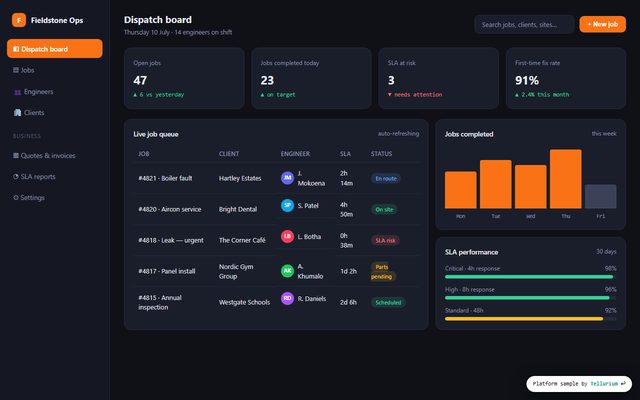Screen dimensions: 640x400
Task: Click the auto-refreshing label
Action: coord(398,133)
